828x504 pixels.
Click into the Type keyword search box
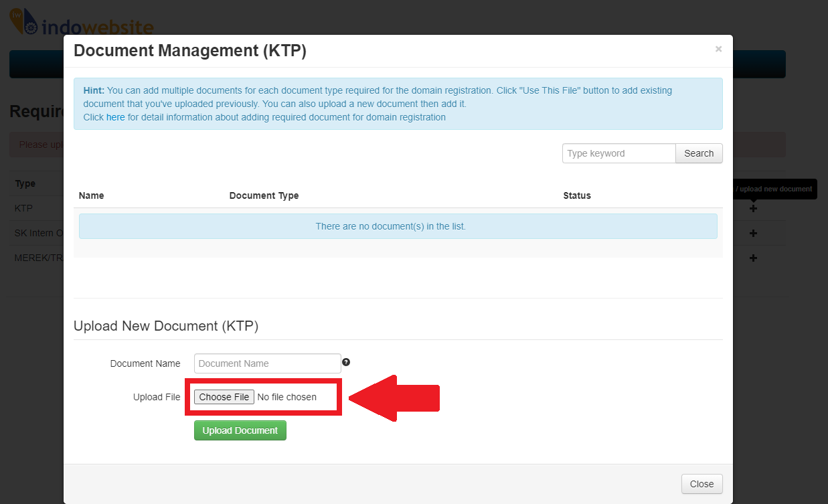[618, 153]
